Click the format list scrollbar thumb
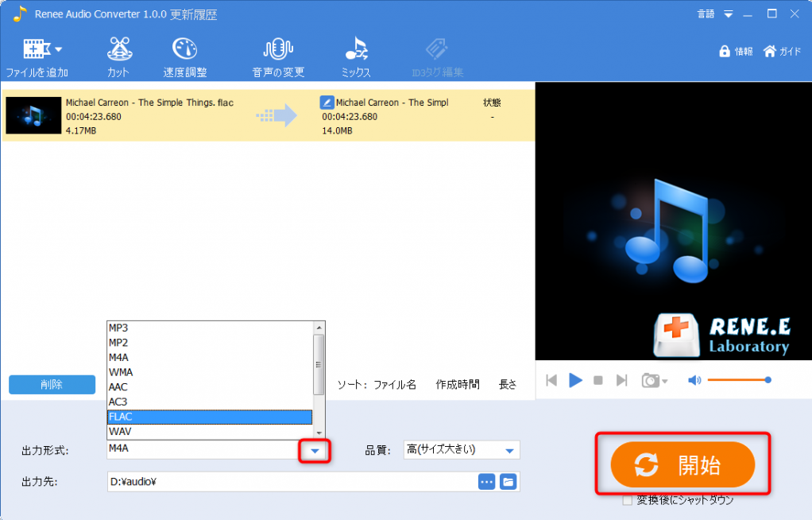Viewport: 812px width, 520px height. [319, 364]
